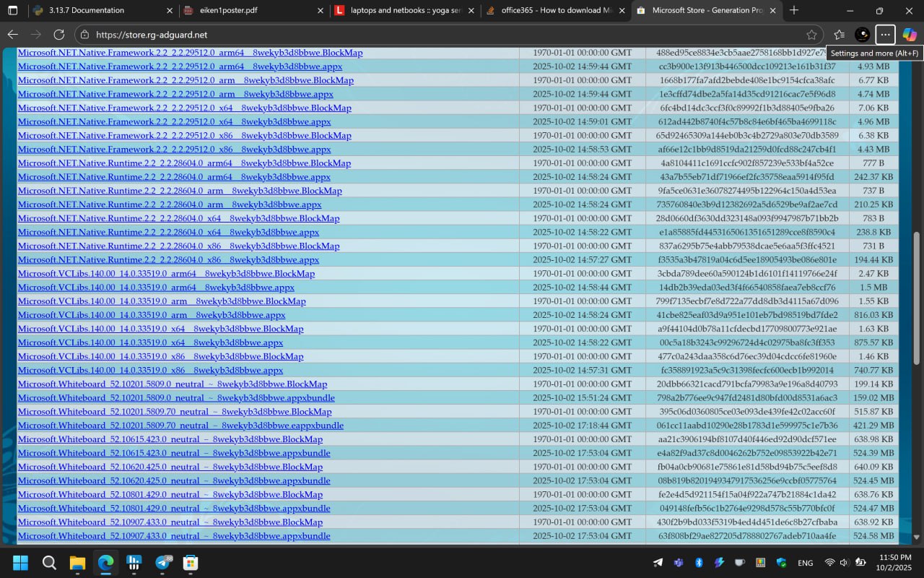This screenshot has width=924, height=578.
Task: Open the Windows Start menu
Action: [x=20, y=562]
